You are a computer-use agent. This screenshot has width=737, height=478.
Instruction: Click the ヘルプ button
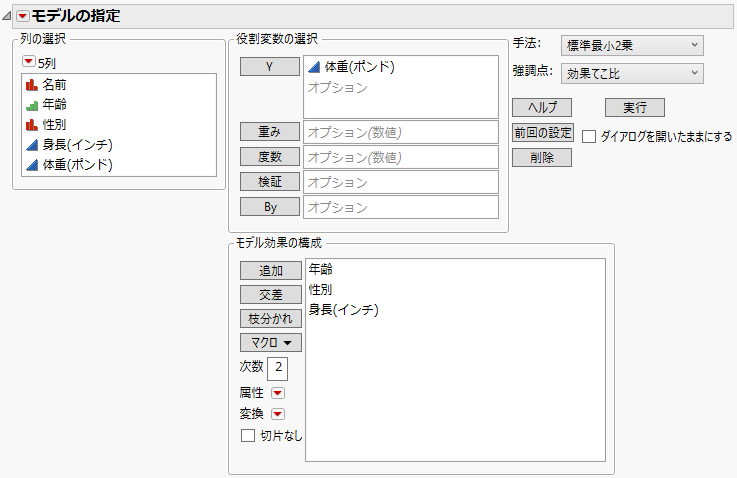542,108
